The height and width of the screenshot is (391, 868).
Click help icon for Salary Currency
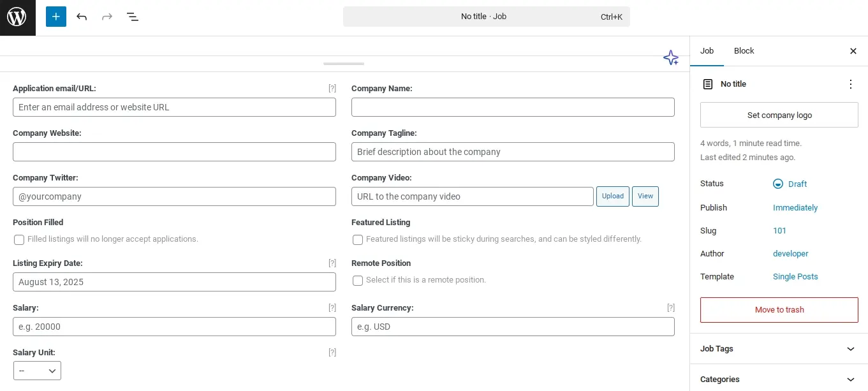tap(671, 308)
